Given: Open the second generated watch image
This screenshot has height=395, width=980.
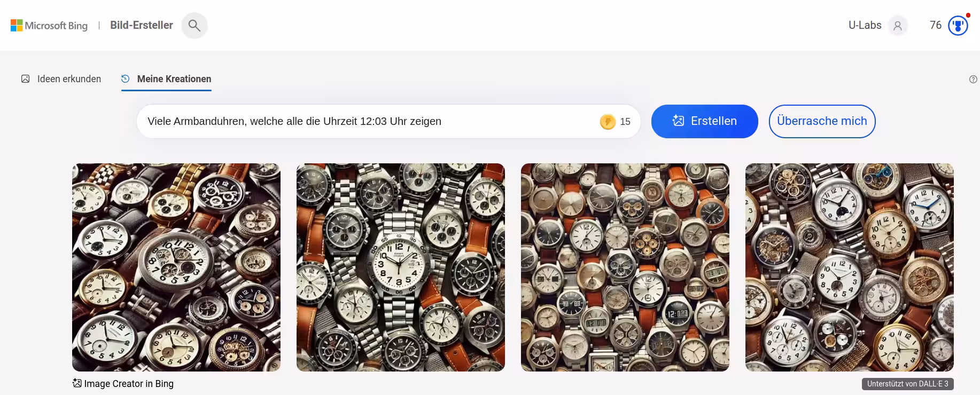Looking at the screenshot, I should click(401, 267).
